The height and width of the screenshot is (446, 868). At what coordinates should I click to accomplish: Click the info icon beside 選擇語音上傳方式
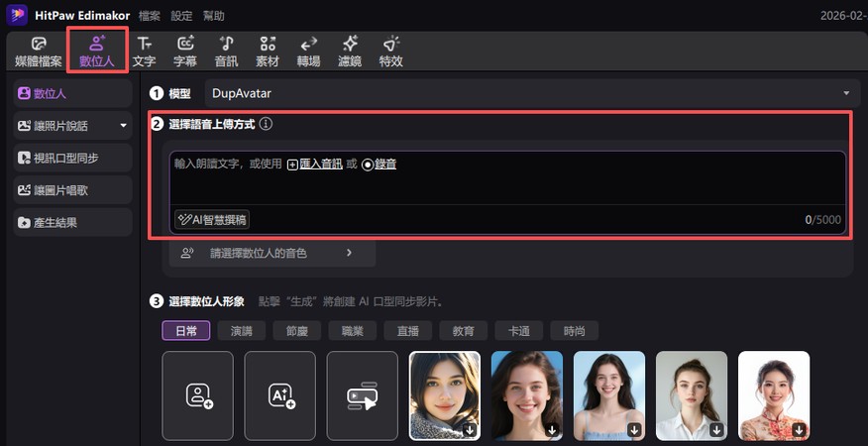click(x=266, y=124)
